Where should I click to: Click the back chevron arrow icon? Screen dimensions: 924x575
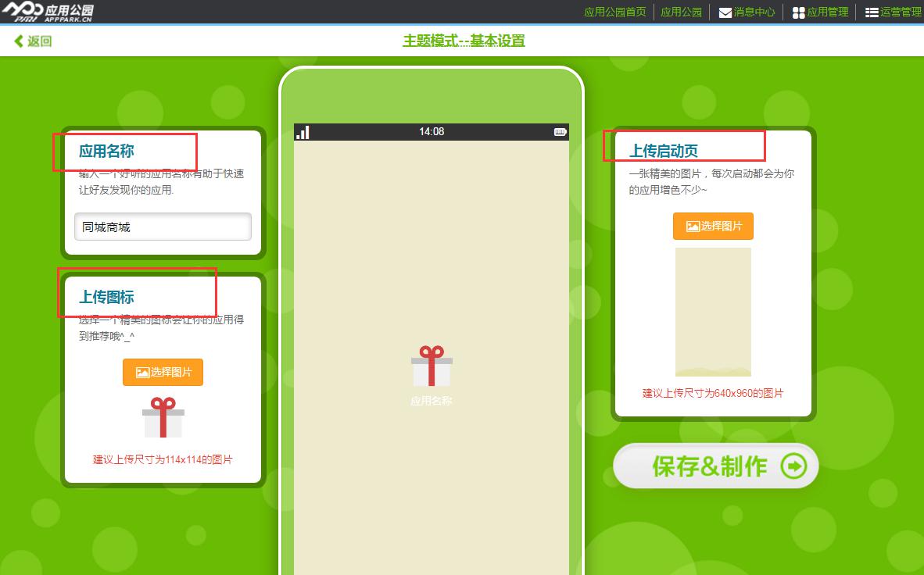(19, 41)
